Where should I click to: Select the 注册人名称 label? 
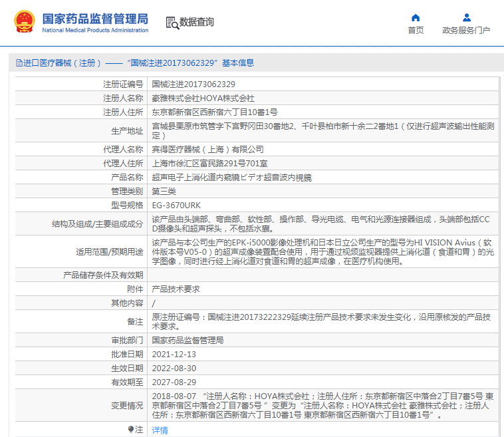(x=123, y=98)
